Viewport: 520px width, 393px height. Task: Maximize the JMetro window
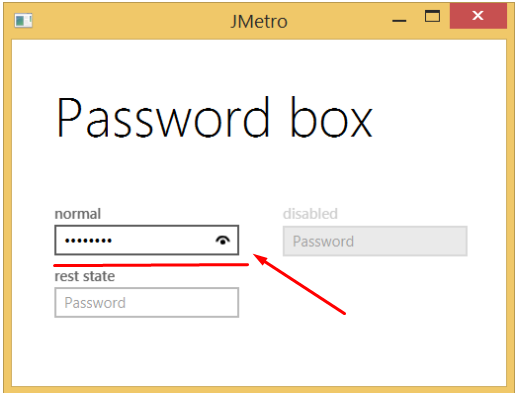(x=432, y=16)
